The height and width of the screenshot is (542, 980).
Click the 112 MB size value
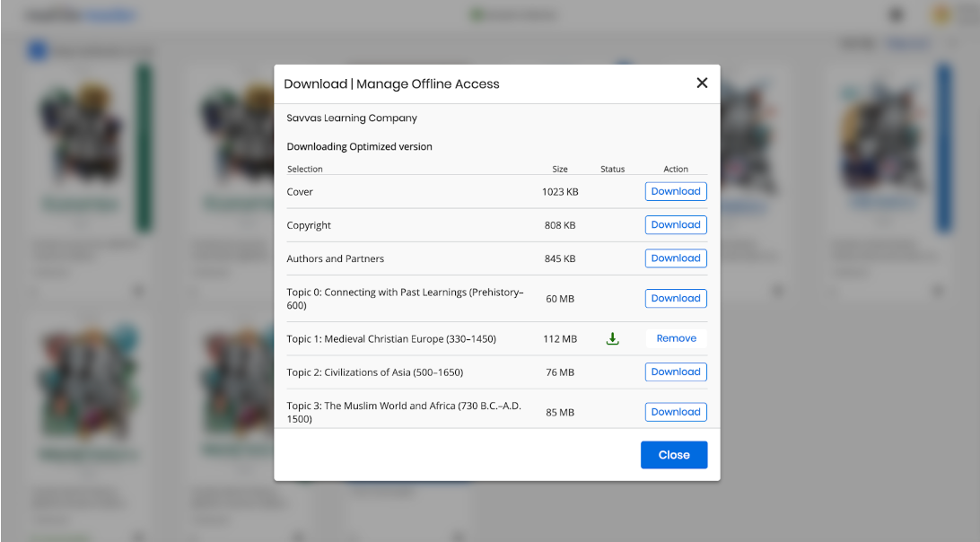(560, 339)
